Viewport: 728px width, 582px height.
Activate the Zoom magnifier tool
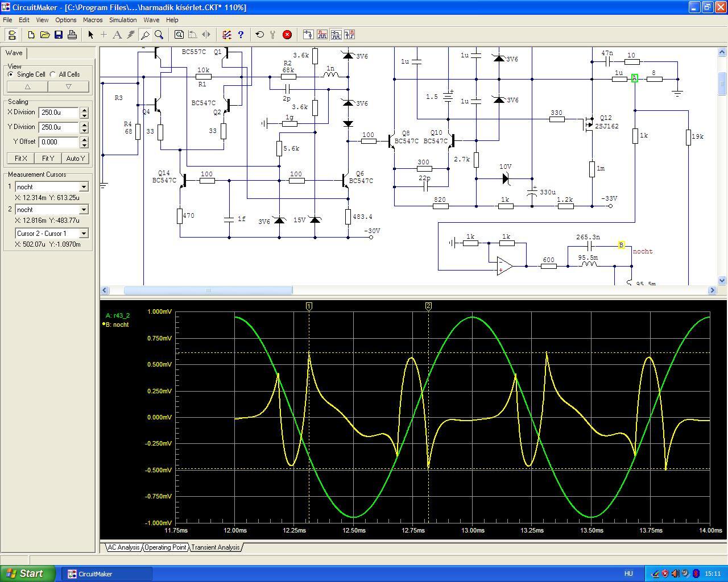[159, 35]
